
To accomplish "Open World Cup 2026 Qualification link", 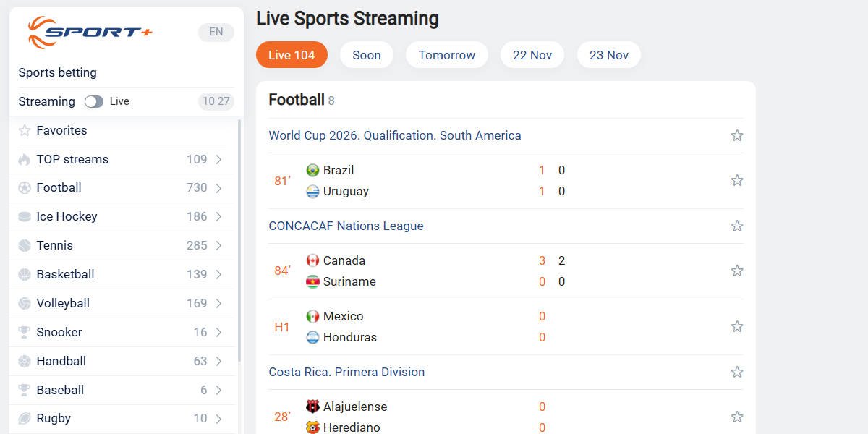I will (394, 136).
